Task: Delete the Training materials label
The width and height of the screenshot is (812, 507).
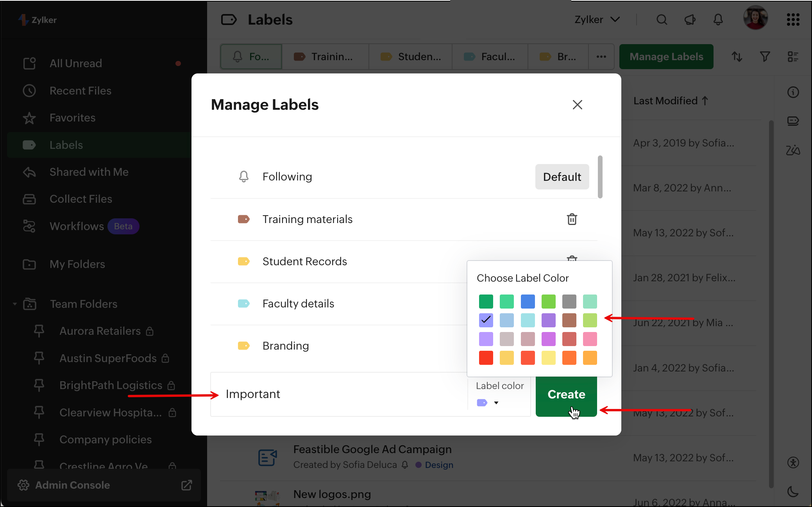Action: click(x=572, y=219)
